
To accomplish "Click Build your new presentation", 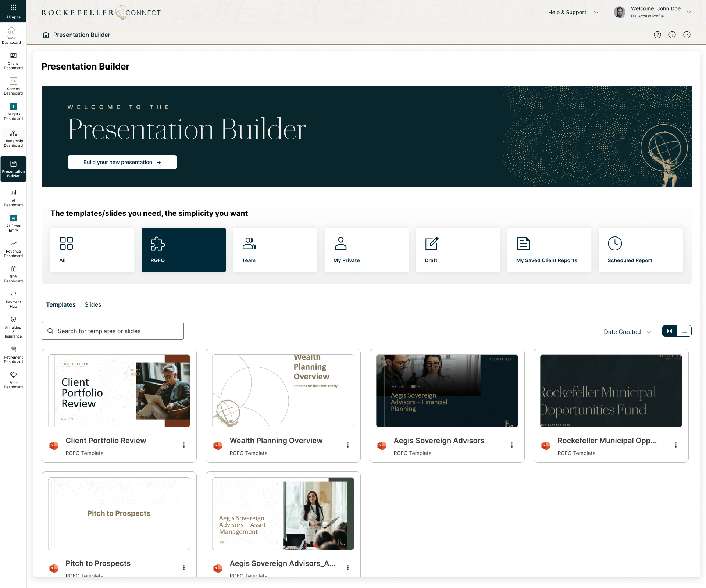I will pyautogui.click(x=122, y=162).
